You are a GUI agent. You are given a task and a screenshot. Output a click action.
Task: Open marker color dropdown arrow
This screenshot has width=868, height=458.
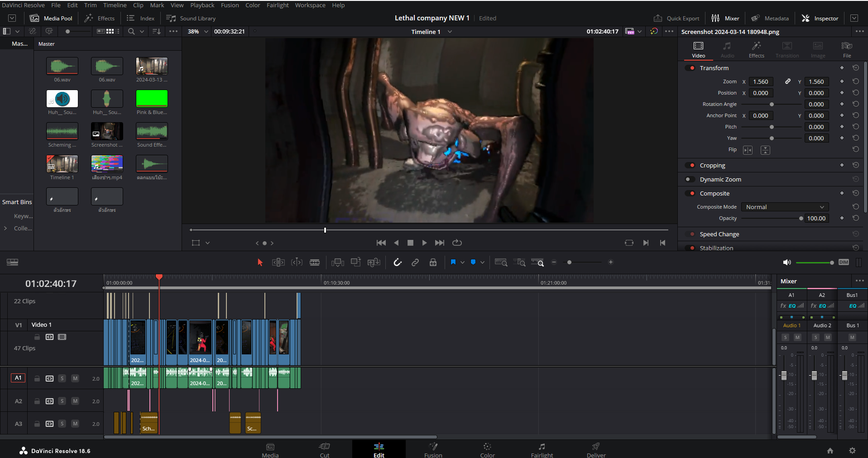tap(482, 262)
